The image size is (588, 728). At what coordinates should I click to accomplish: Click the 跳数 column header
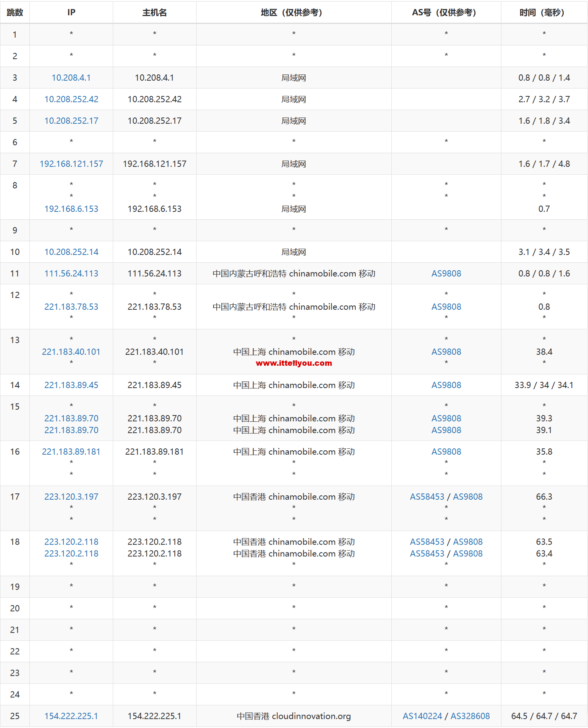[15, 13]
